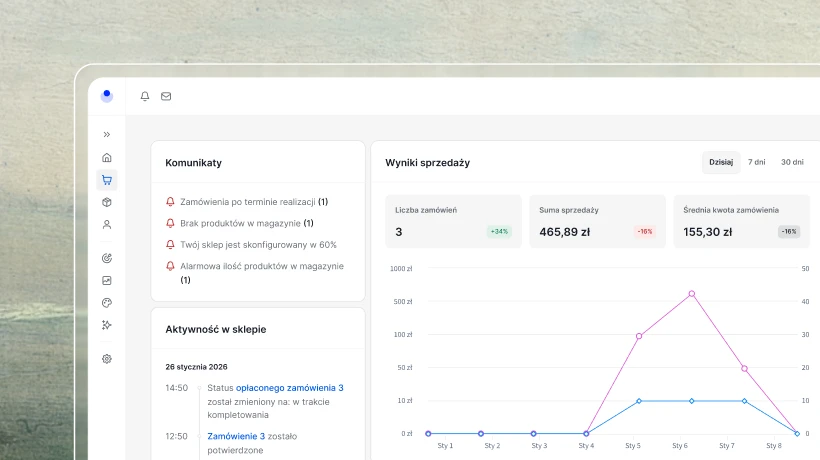Open the notifications bell in the top bar
The width and height of the screenshot is (820, 460).
tap(145, 96)
